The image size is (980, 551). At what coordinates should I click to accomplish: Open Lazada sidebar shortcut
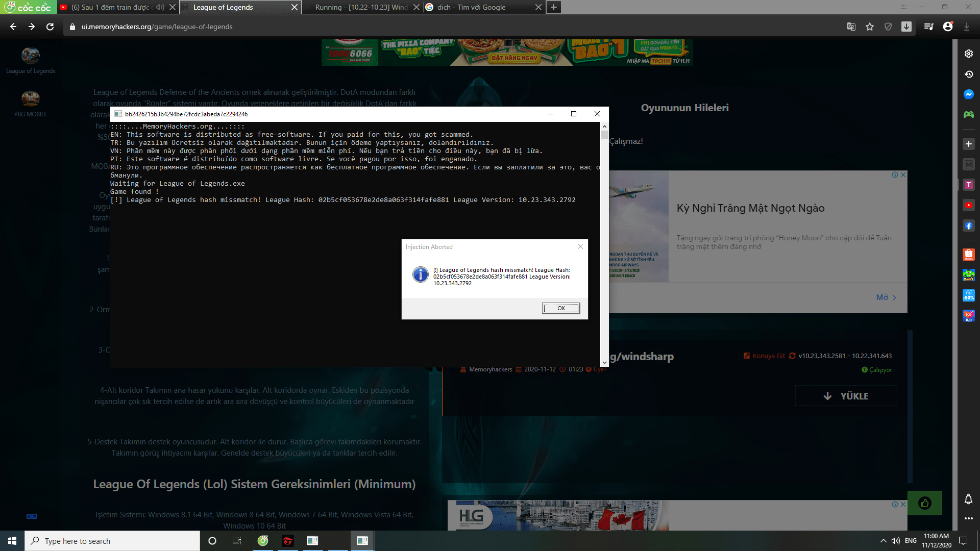tap(969, 316)
